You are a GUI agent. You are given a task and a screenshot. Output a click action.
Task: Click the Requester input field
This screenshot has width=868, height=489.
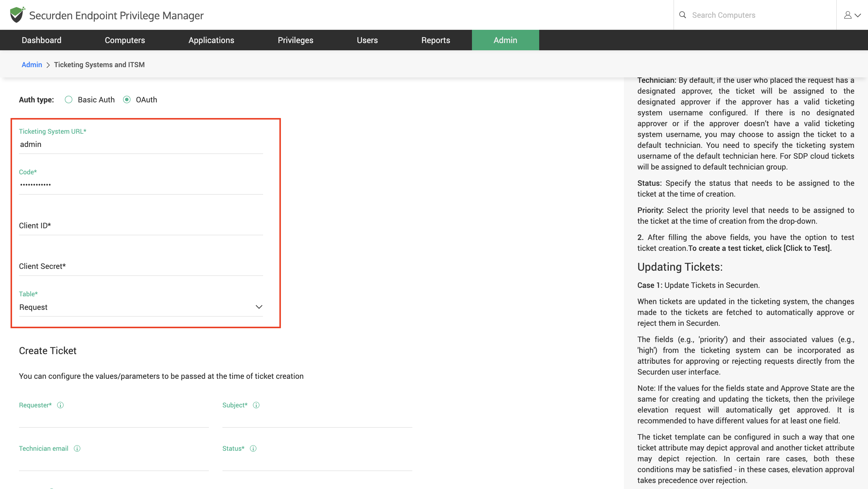[114, 419]
